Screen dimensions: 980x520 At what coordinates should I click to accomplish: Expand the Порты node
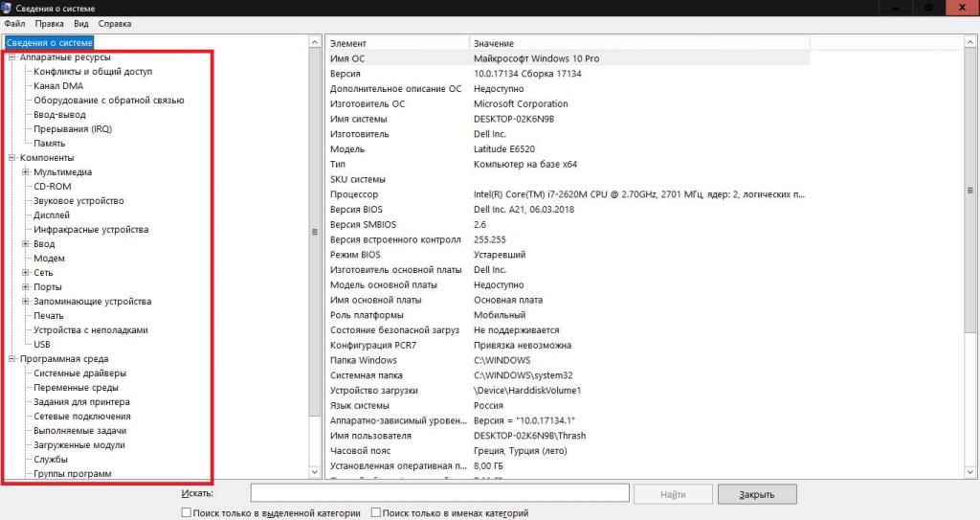pyautogui.click(x=26, y=287)
